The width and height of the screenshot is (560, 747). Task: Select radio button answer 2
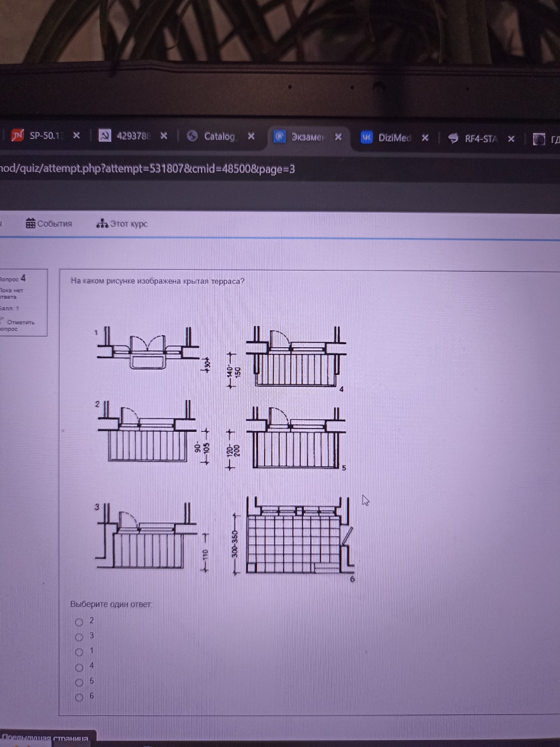pos(79,622)
